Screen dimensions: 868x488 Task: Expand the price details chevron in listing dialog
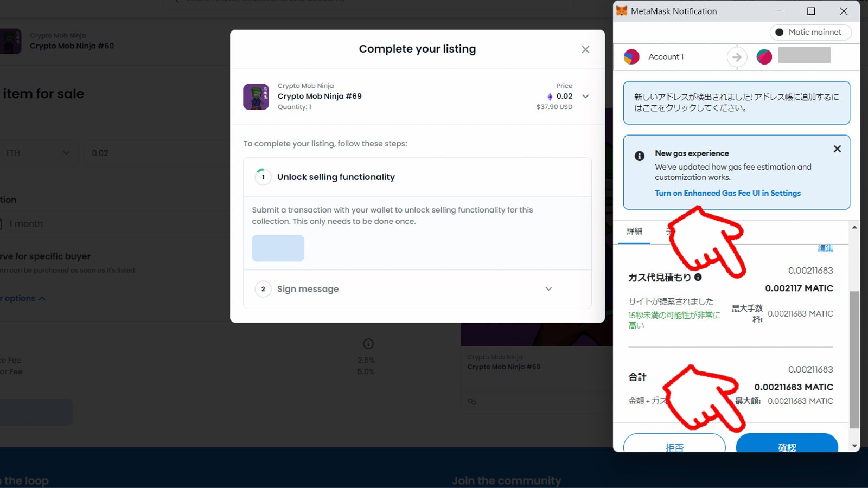point(585,96)
